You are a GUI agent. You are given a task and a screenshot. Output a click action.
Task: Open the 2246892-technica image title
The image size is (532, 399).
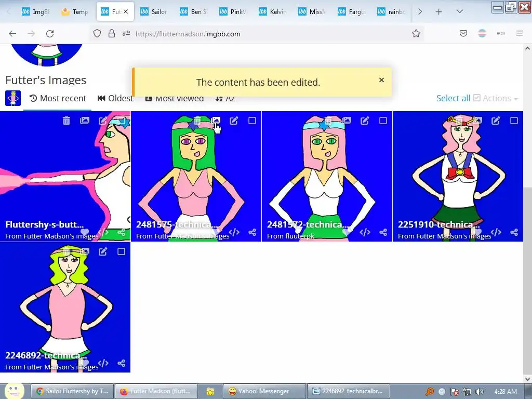[46, 355]
